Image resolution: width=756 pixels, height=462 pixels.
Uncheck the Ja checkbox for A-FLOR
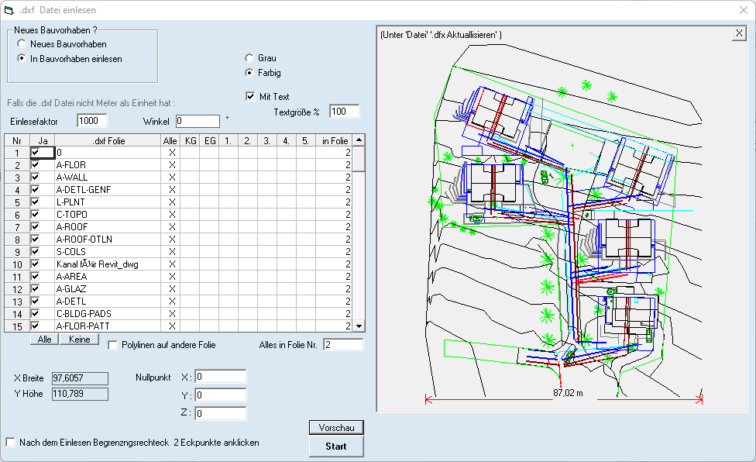tap(35, 165)
